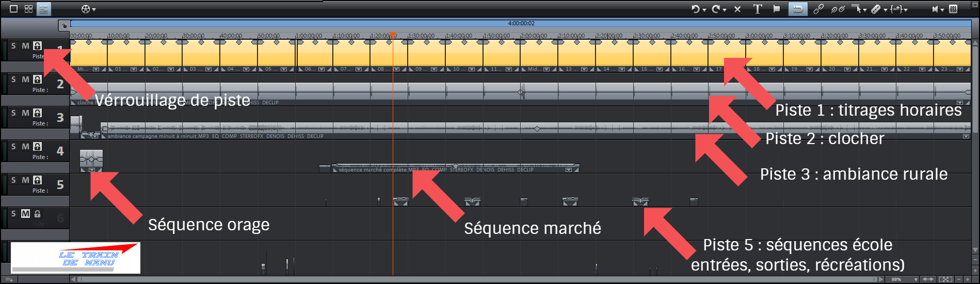The image size is (980, 284).
Task: Click the group objects chain icon
Action: point(818,9)
